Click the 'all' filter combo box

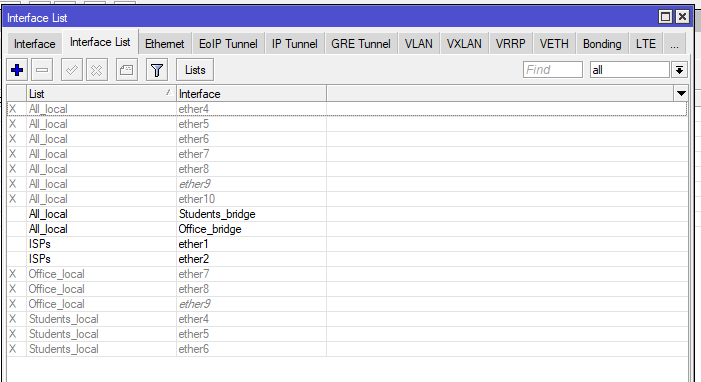(629, 70)
